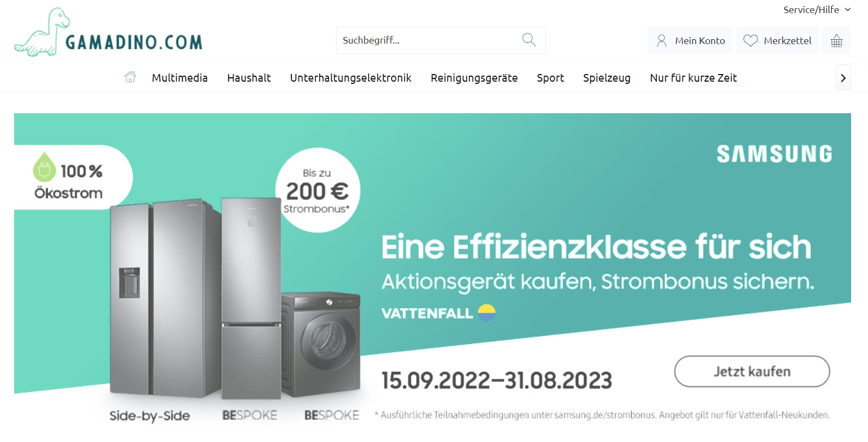Select Unterhaltungselektronik in navigation

point(351,78)
